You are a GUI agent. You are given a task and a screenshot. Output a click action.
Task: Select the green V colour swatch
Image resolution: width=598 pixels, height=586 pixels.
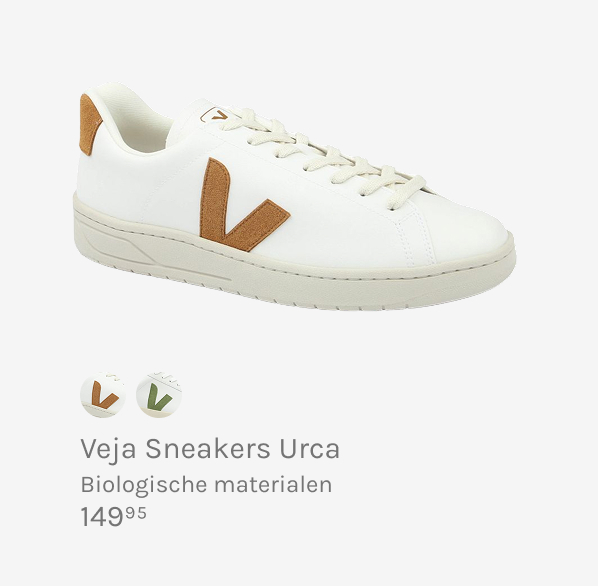click(159, 395)
